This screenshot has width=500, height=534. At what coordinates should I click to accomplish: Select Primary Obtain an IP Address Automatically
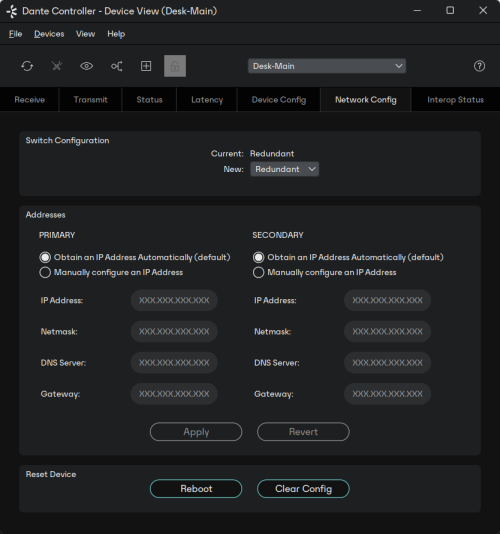(x=135, y=257)
